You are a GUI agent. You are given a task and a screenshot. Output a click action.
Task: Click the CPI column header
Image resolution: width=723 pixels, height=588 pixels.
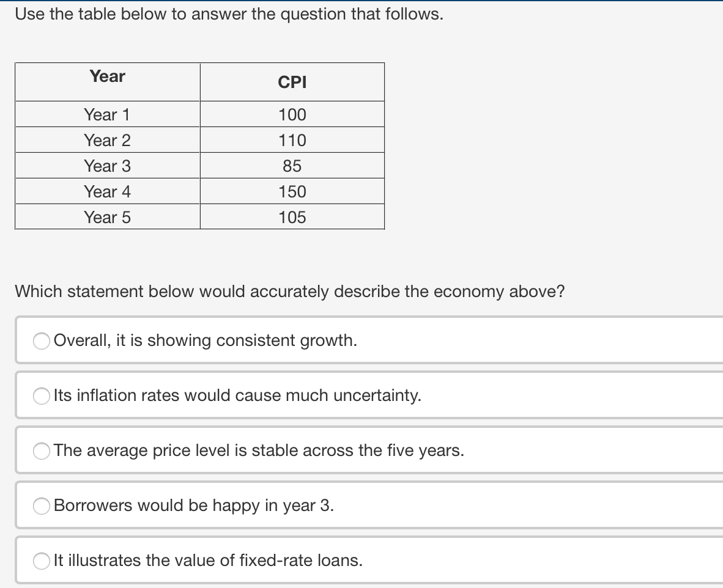(292, 83)
